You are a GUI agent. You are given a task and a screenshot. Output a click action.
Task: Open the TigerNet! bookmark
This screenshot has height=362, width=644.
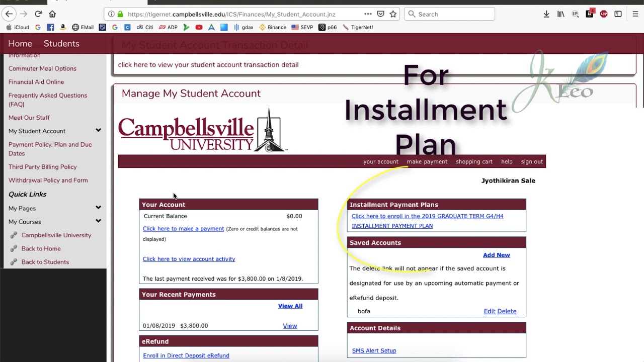358,27
